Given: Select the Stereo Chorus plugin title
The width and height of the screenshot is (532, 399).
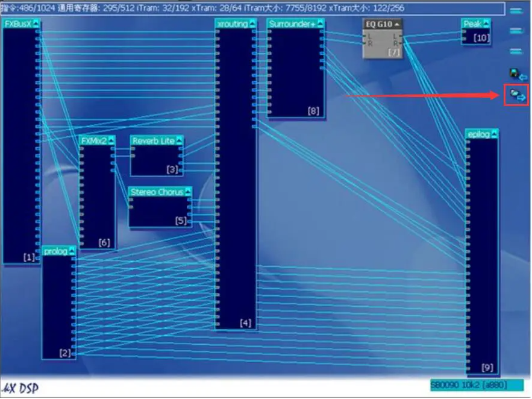Looking at the screenshot, I should tap(157, 192).
